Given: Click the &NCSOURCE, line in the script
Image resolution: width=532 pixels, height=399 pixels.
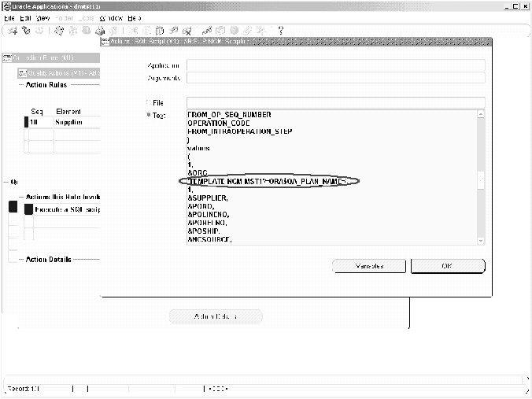Looking at the screenshot, I should [209, 239].
